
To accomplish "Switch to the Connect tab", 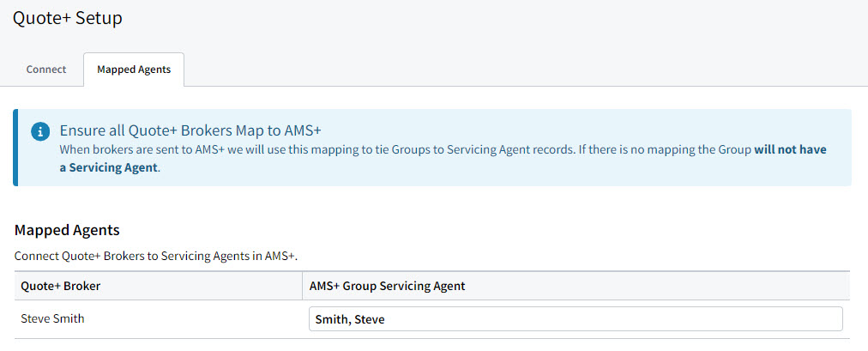I will tap(46, 70).
